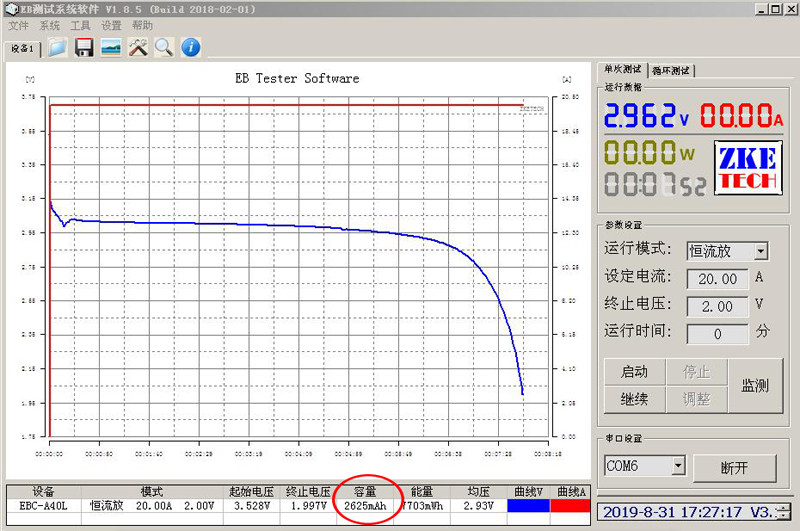Click the 设备 column header

[43, 492]
